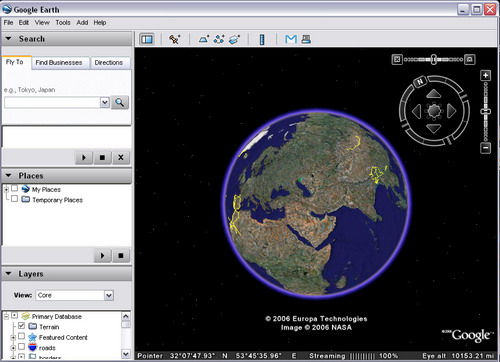Collapse the Primary Database tree node

6,316
